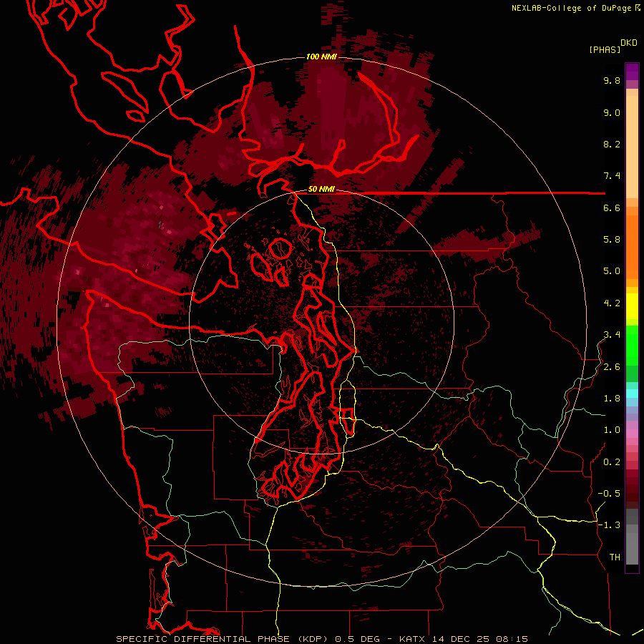The image size is (644, 644).
Task: Click the 14 DEC 25 08:15 timestamp
Action: pos(479,639)
